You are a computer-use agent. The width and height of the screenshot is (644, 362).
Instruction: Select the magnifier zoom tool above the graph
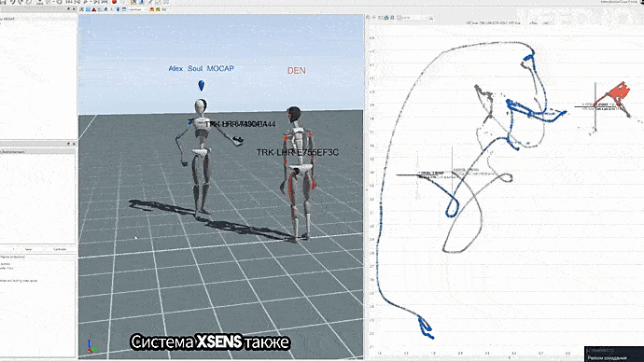click(368, 17)
